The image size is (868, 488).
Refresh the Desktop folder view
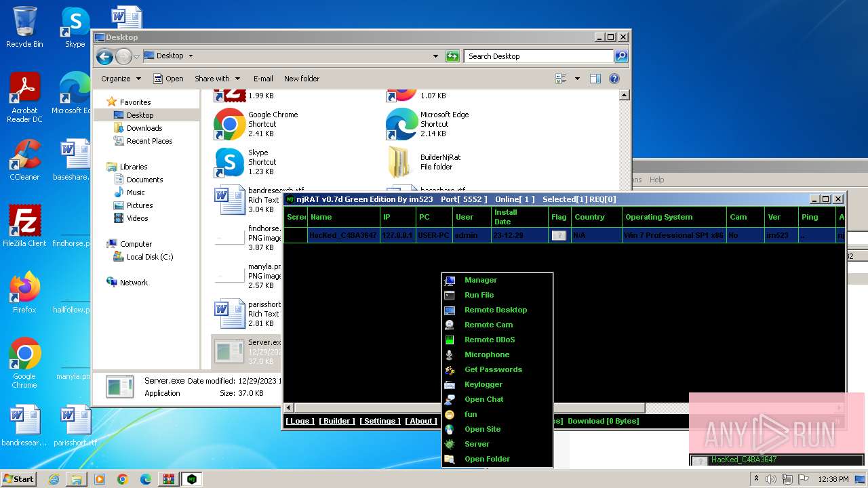coord(452,56)
